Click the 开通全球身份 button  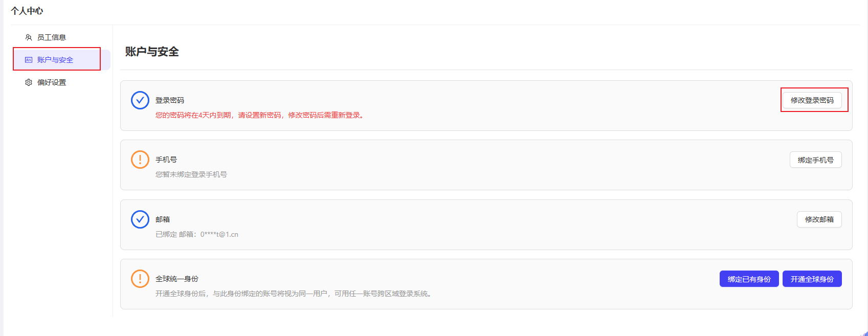tap(812, 279)
